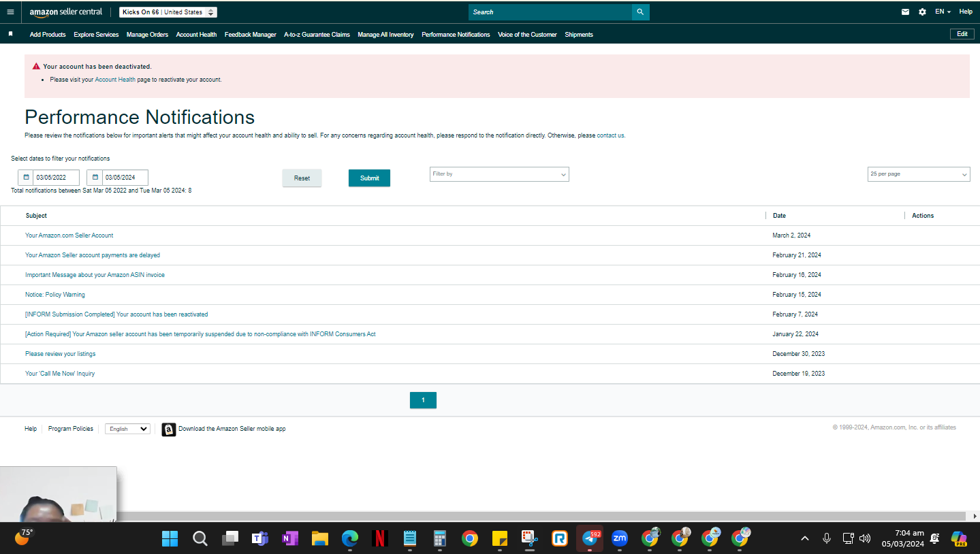The image size is (980, 554).
Task: Open Calculator from the taskbar
Action: 439,539
